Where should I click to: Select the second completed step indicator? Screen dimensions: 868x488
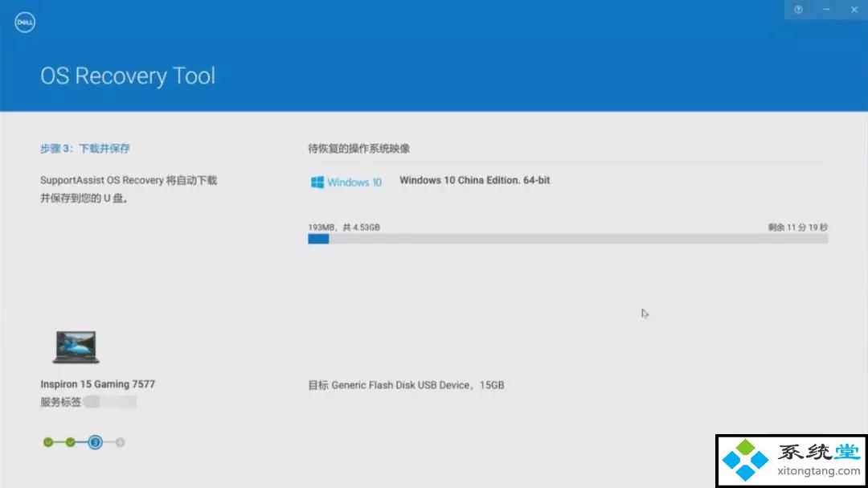click(70, 442)
